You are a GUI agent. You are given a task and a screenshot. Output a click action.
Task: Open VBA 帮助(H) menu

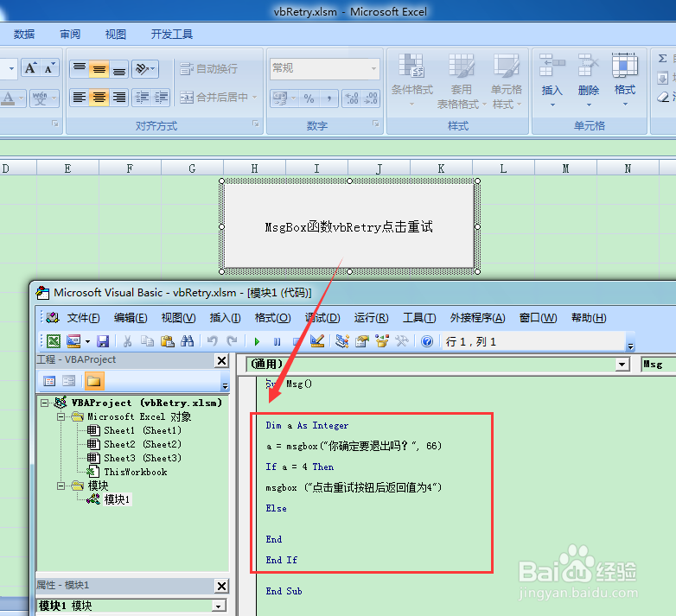click(x=589, y=318)
